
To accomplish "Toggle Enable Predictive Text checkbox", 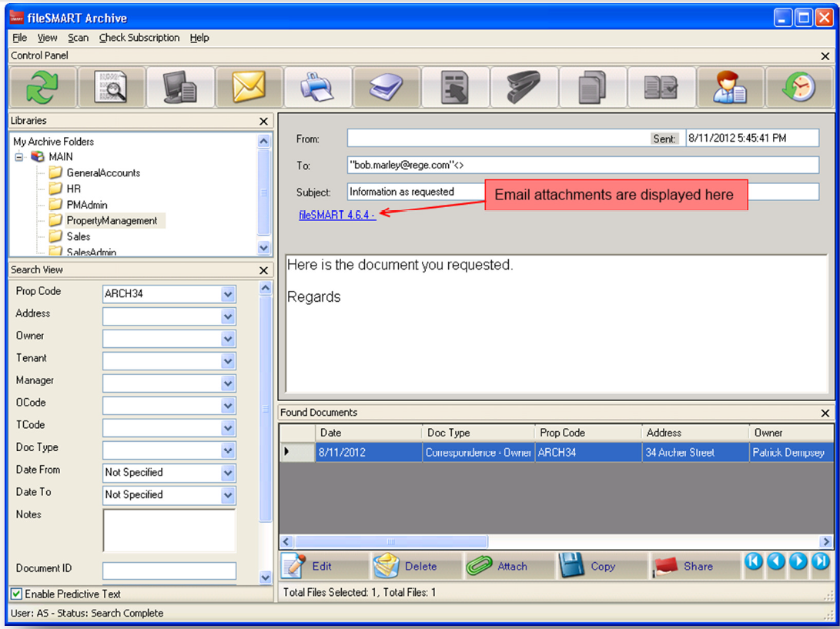I will point(17,594).
